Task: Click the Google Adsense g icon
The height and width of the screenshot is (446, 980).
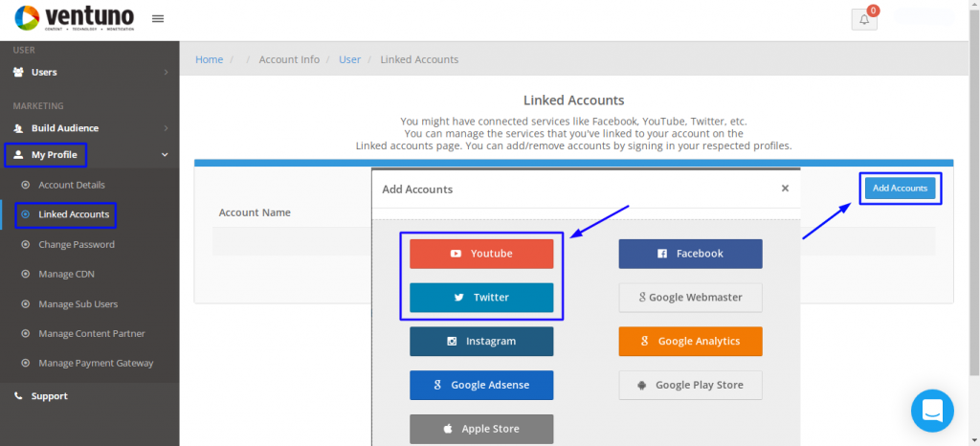Action: pyautogui.click(x=437, y=385)
